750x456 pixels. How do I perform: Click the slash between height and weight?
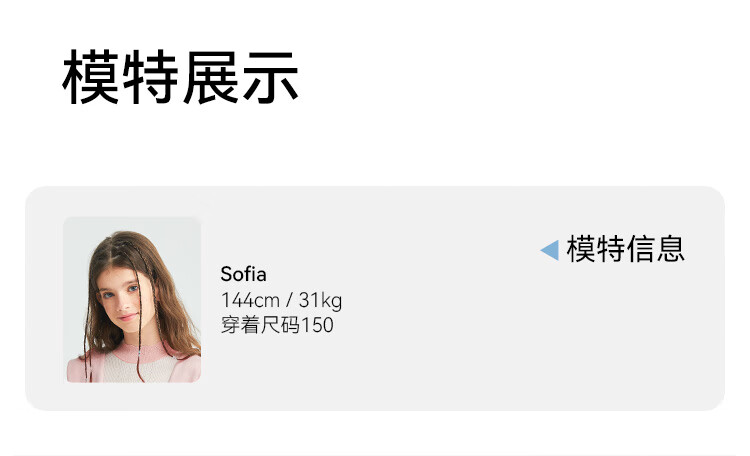[290, 300]
